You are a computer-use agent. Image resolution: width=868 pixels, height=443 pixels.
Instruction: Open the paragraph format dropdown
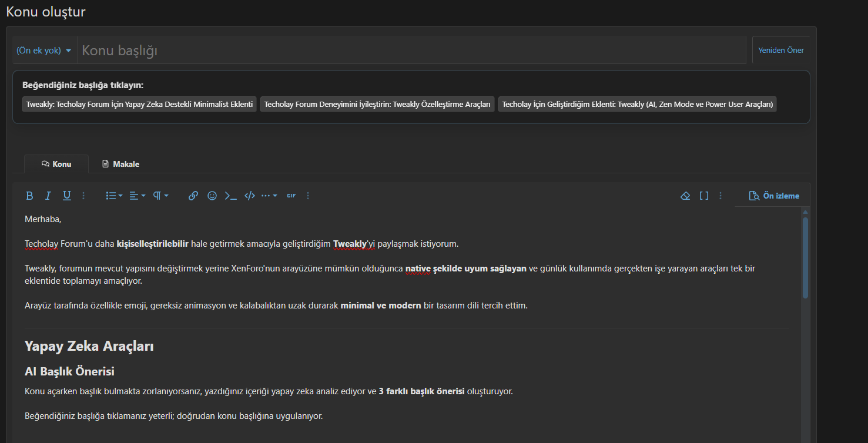click(x=160, y=196)
